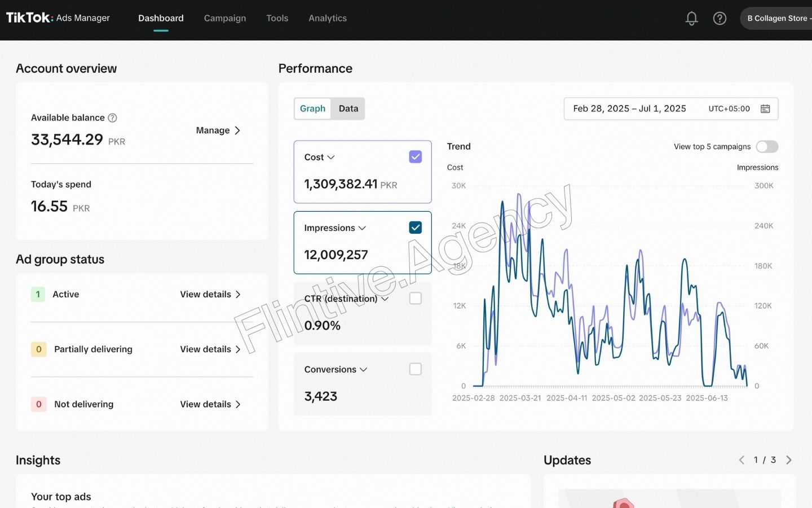Open the date range calendar icon

coord(765,109)
